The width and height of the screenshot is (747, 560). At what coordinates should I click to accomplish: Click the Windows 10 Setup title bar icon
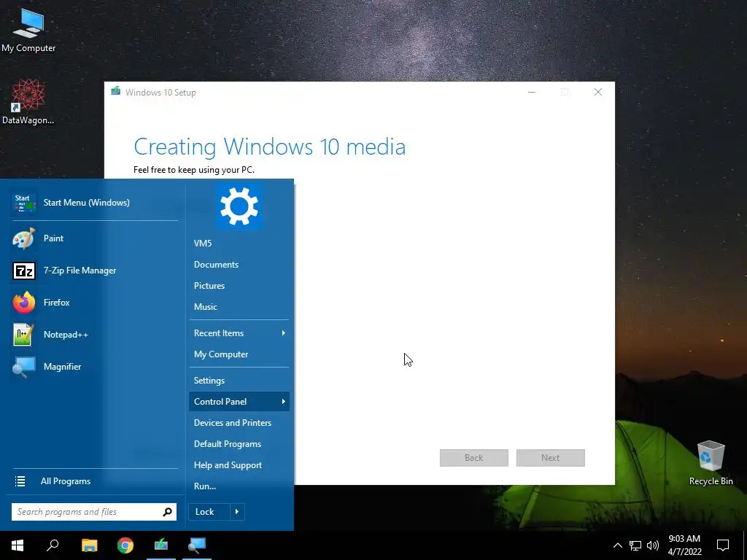(x=116, y=91)
